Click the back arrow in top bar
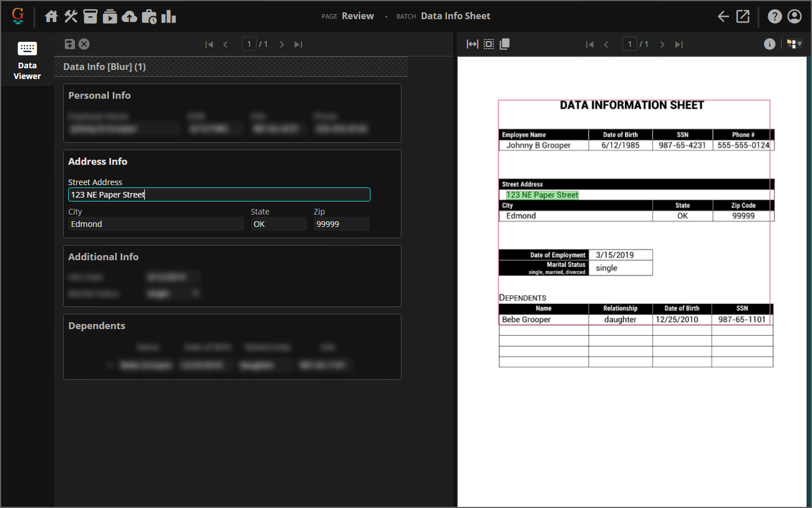The height and width of the screenshot is (508, 812). [x=723, y=16]
